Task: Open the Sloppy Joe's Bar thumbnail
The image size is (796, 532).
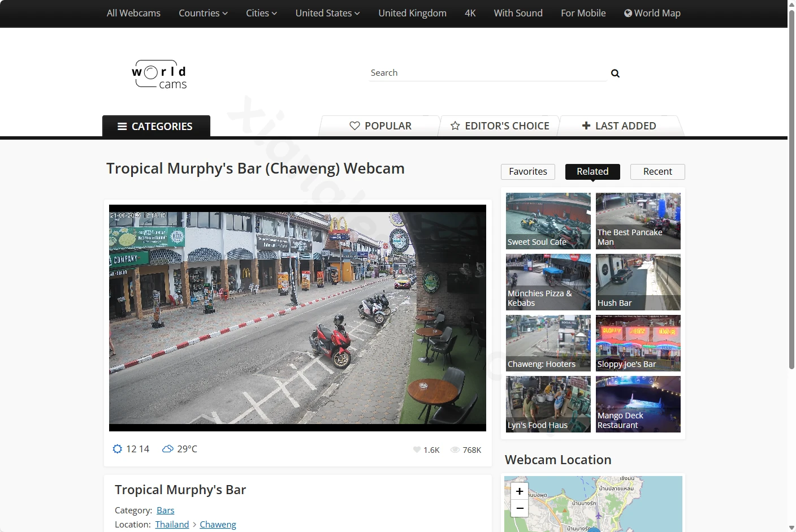Action: (638, 343)
